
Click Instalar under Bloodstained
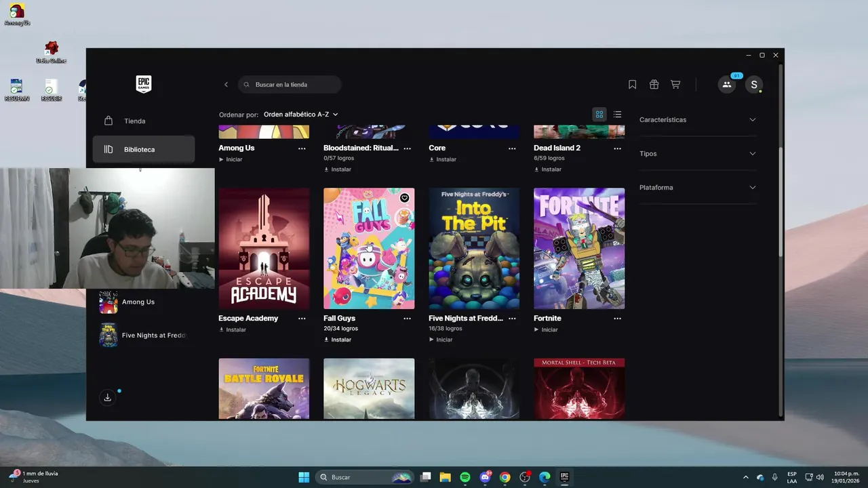point(338,169)
